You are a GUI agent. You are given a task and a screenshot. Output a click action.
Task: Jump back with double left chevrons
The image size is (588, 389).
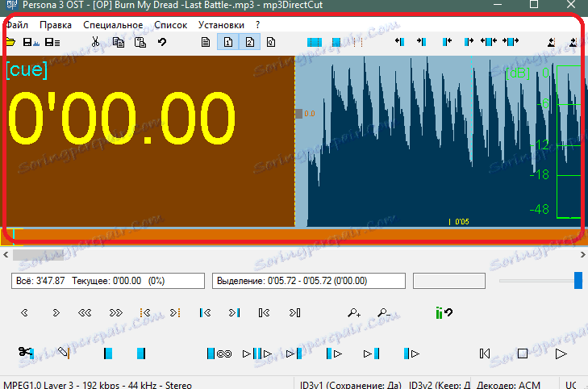pyautogui.click(x=85, y=312)
